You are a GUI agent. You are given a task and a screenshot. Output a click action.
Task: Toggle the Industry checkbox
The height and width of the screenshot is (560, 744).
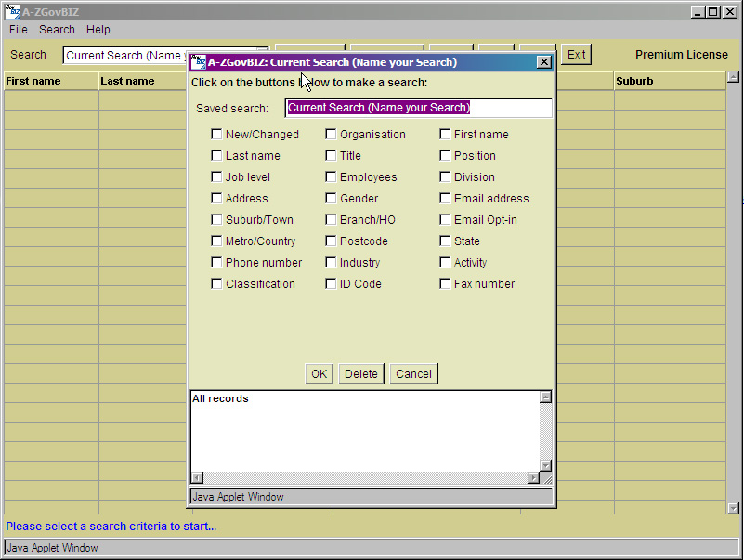[331, 263]
